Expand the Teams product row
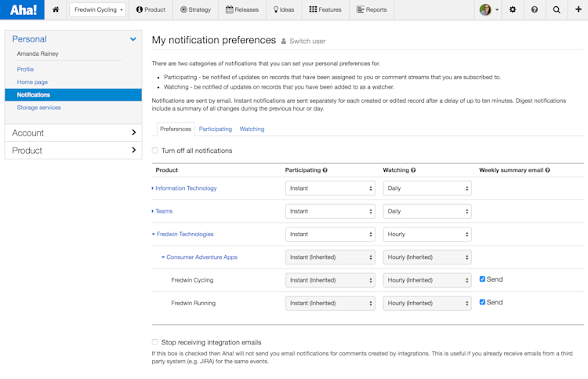This screenshot has height=379, width=588. tap(154, 211)
